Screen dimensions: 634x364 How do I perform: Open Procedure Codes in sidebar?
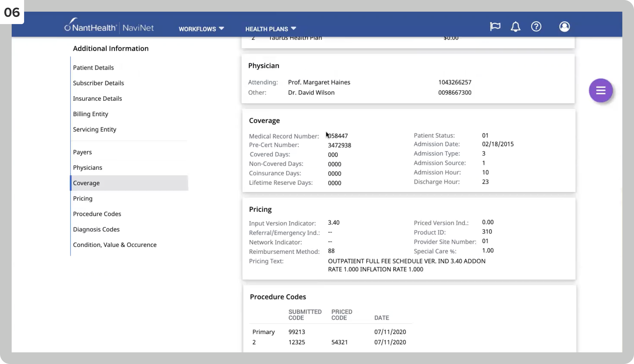click(x=97, y=214)
